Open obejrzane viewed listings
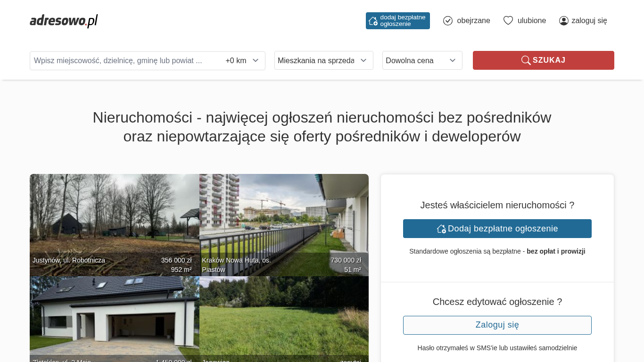644x362 pixels. coord(473,21)
